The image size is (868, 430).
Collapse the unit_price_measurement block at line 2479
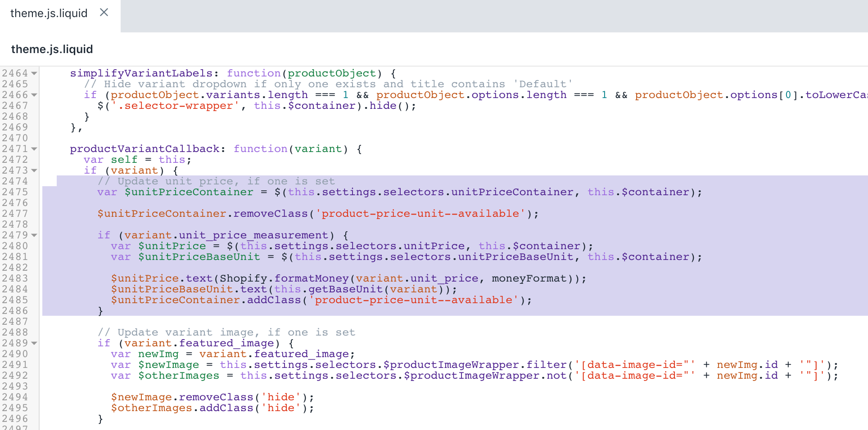[x=34, y=235]
